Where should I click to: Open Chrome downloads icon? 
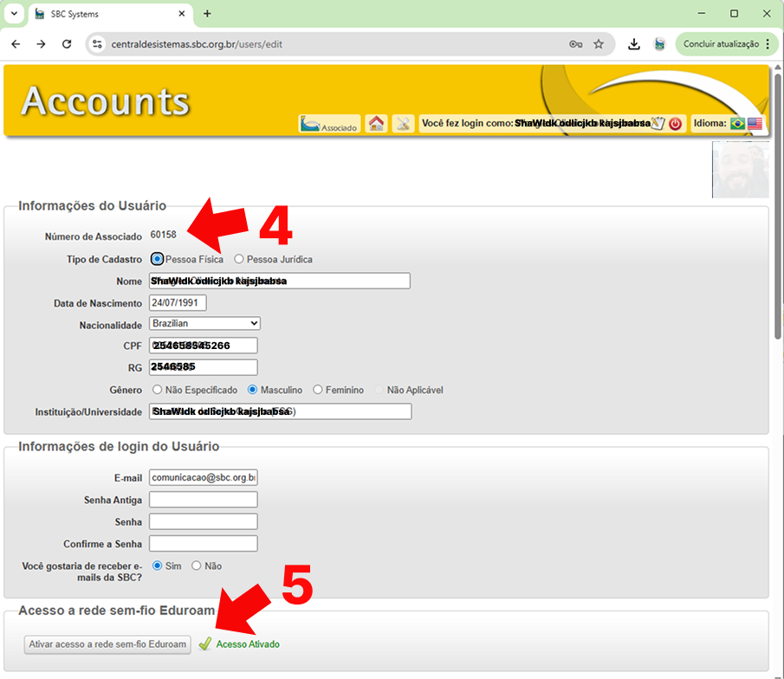click(x=634, y=44)
